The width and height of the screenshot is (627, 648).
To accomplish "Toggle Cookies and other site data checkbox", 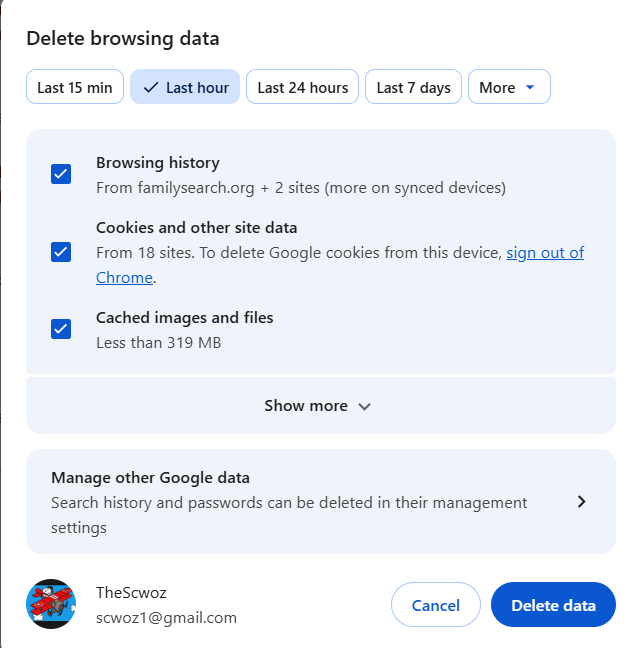I will coord(61,252).
